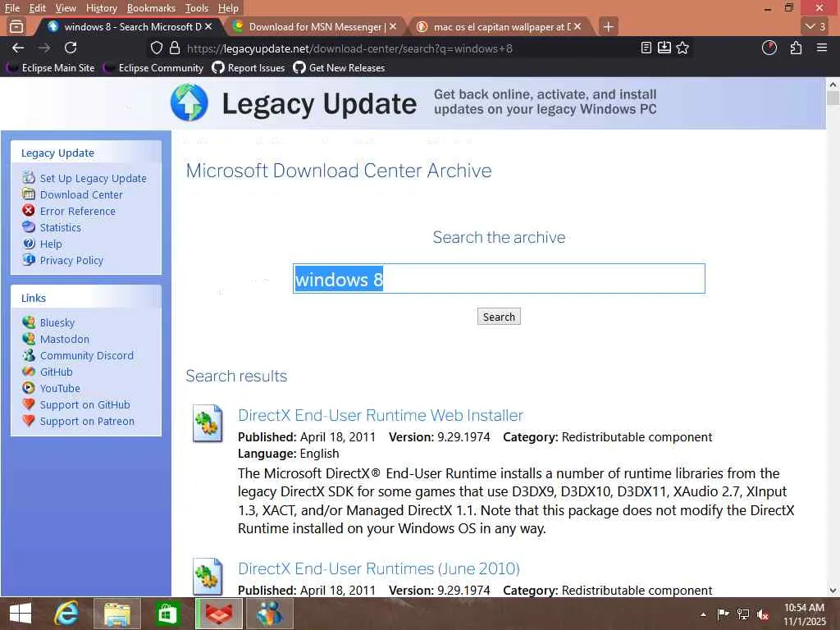
Task: Open MSN Messenger taskbar icon
Action: [269, 614]
